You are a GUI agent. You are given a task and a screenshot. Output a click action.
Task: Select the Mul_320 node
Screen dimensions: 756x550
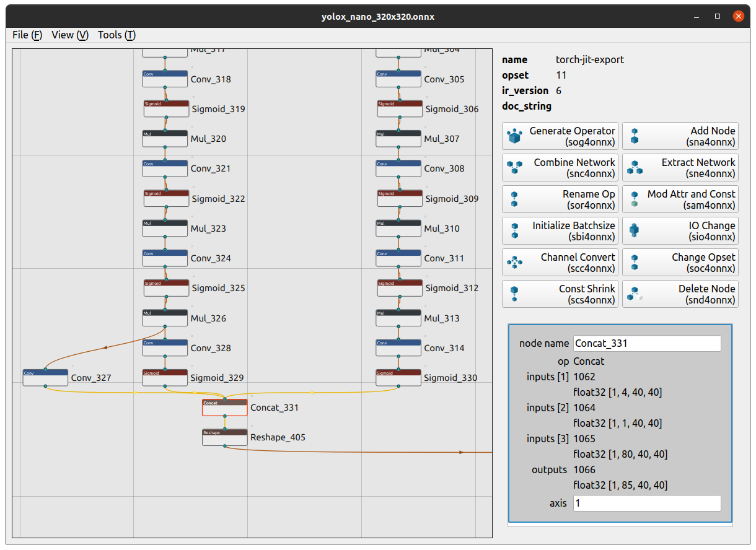[165, 138]
